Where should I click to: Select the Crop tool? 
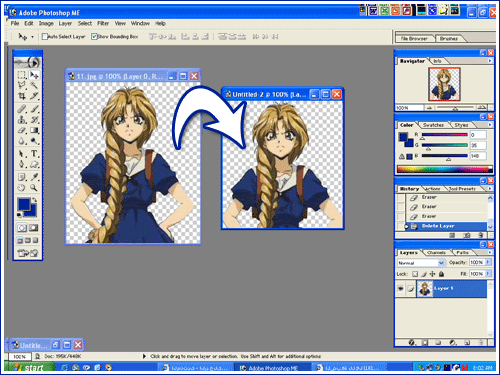22,96
